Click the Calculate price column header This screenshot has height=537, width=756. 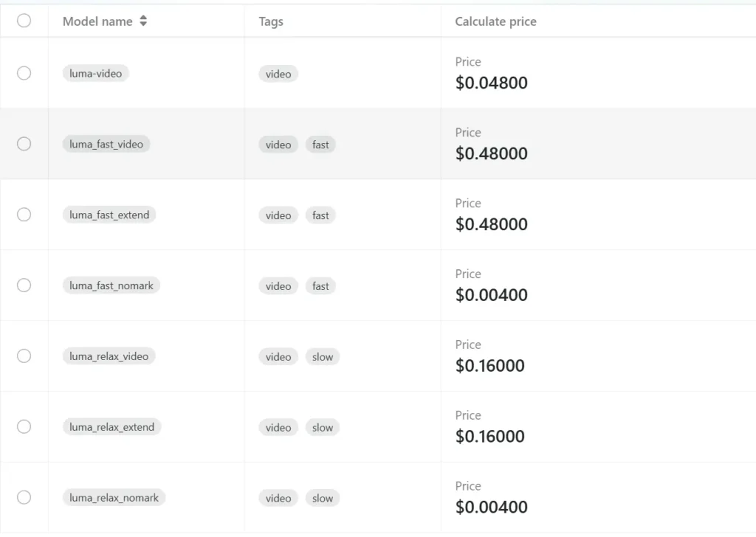[495, 21]
